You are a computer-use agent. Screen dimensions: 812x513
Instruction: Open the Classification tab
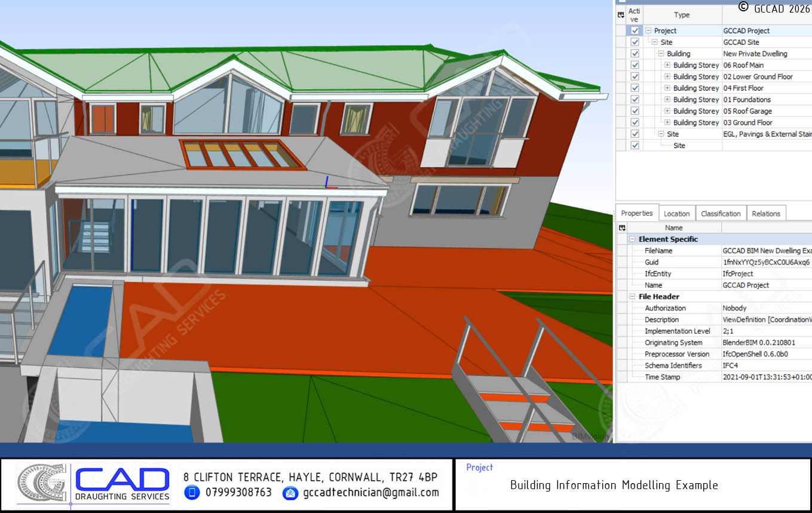(721, 214)
